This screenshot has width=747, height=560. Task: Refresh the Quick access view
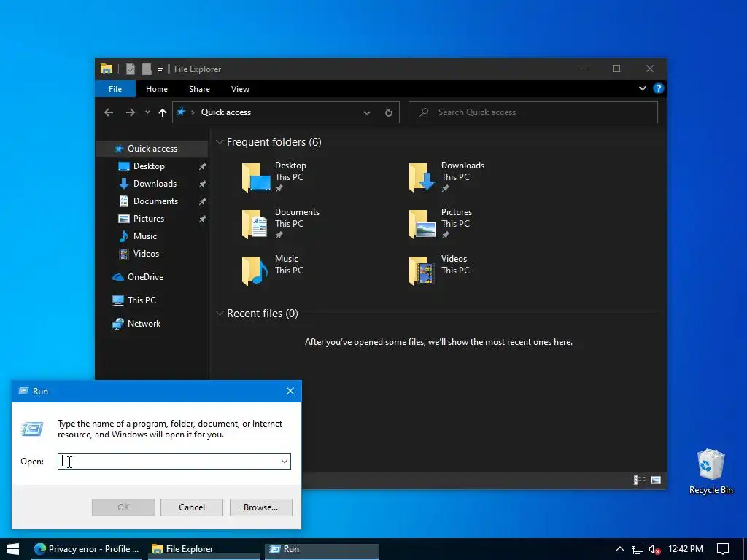point(388,112)
